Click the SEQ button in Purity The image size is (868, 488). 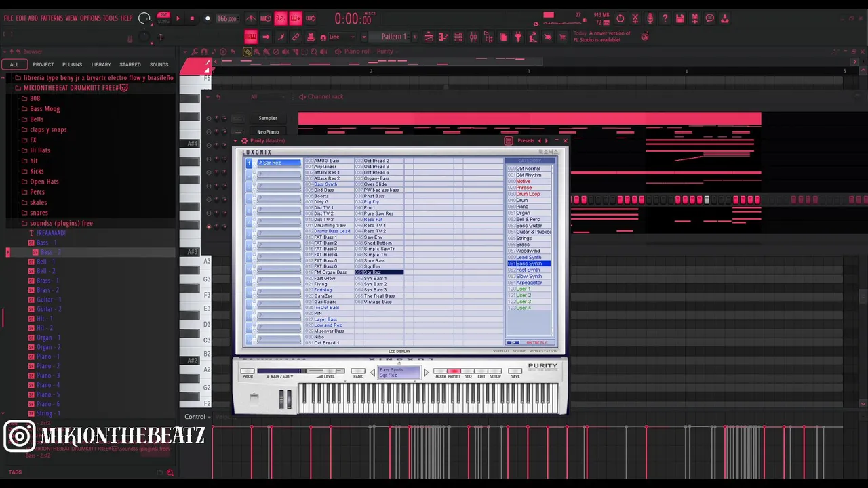468,371
